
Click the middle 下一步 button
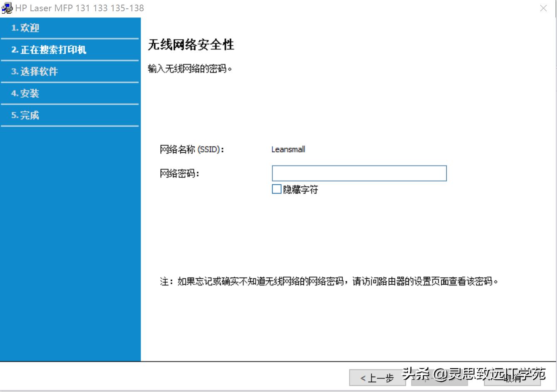tap(439, 378)
